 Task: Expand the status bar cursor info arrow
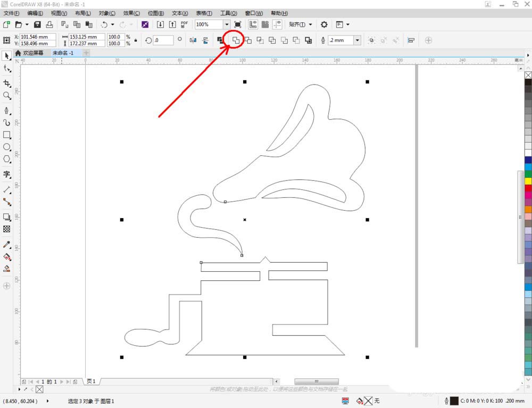[x=47, y=401]
